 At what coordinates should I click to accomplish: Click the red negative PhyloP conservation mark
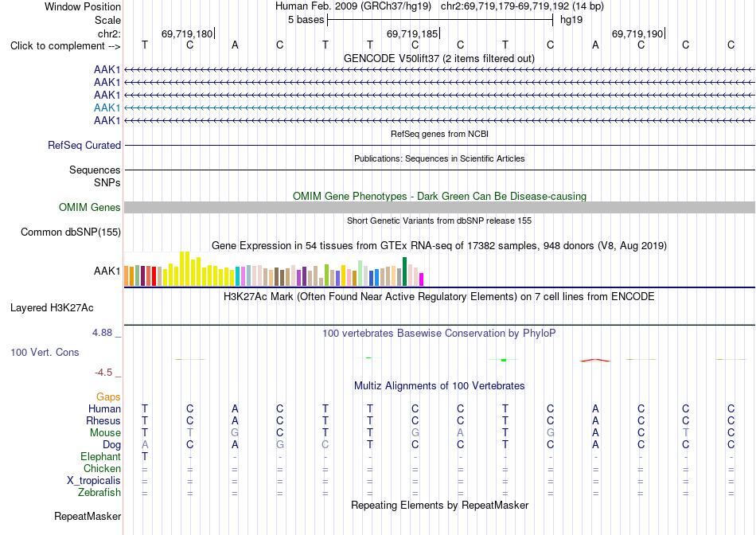(595, 360)
